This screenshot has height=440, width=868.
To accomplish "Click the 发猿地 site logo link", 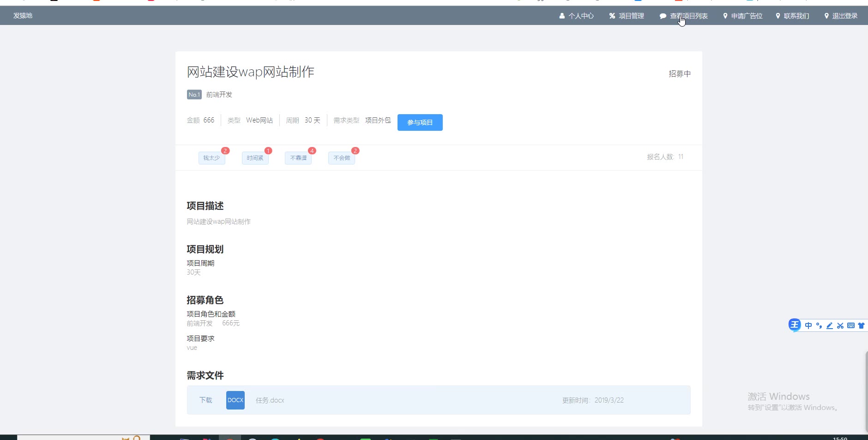I will 23,16.
